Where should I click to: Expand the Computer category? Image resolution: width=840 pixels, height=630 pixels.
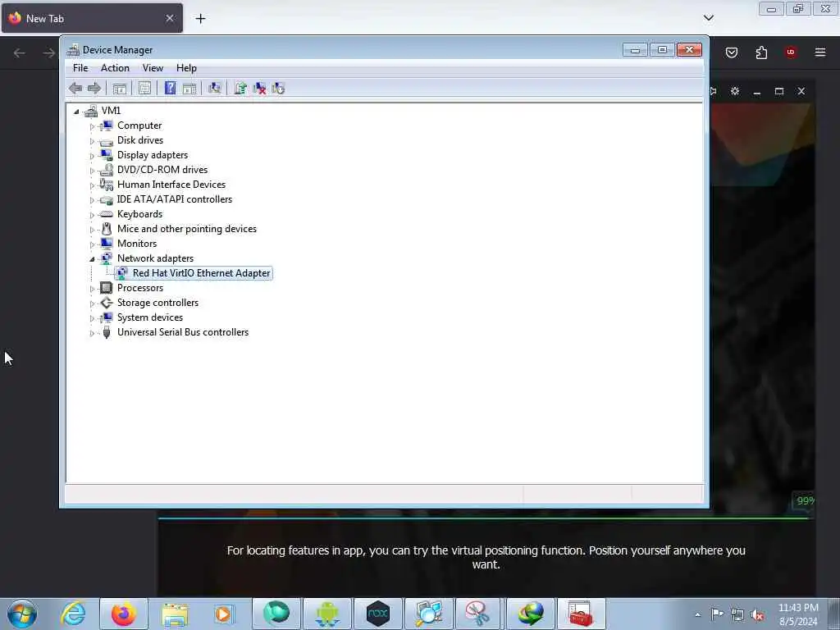click(92, 126)
